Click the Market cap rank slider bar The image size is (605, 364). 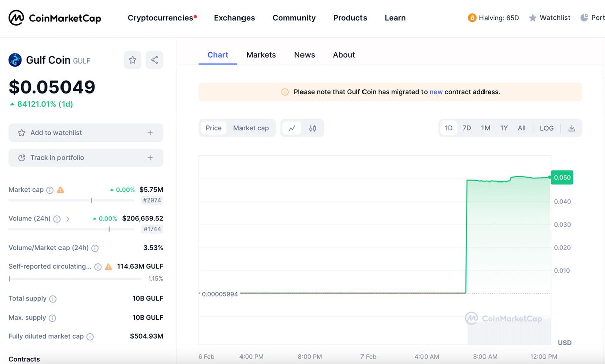(71, 200)
